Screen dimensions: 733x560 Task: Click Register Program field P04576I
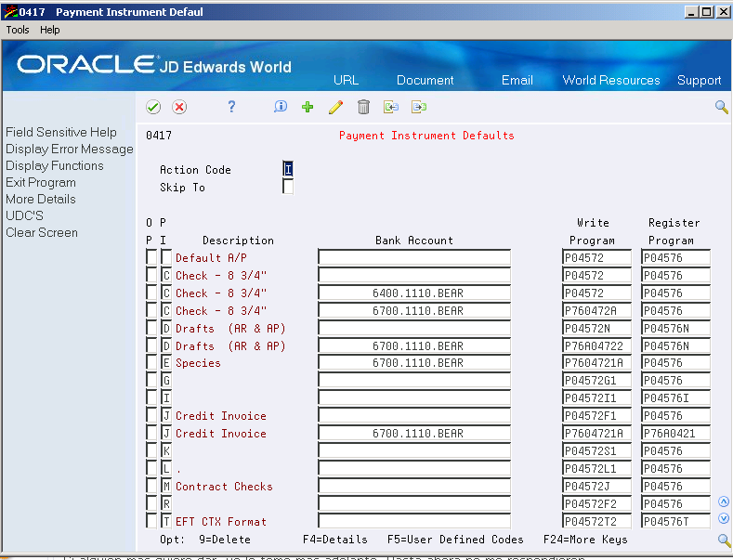click(x=675, y=397)
